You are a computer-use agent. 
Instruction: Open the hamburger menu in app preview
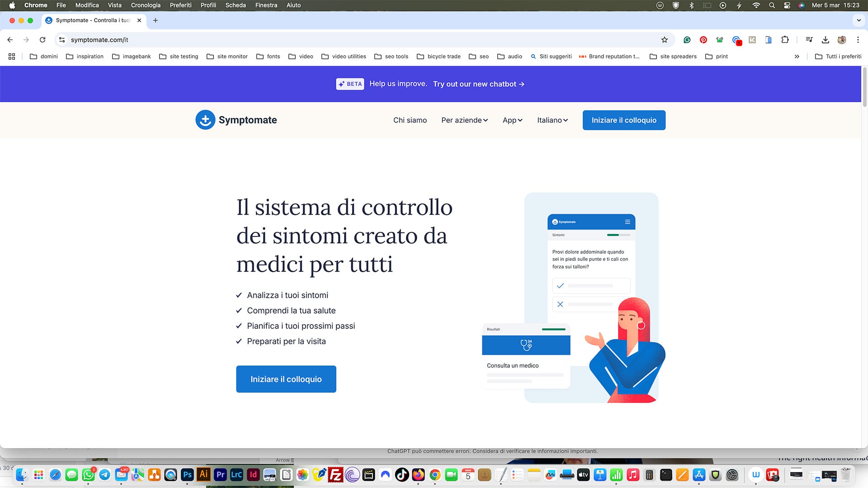[627, 222]
